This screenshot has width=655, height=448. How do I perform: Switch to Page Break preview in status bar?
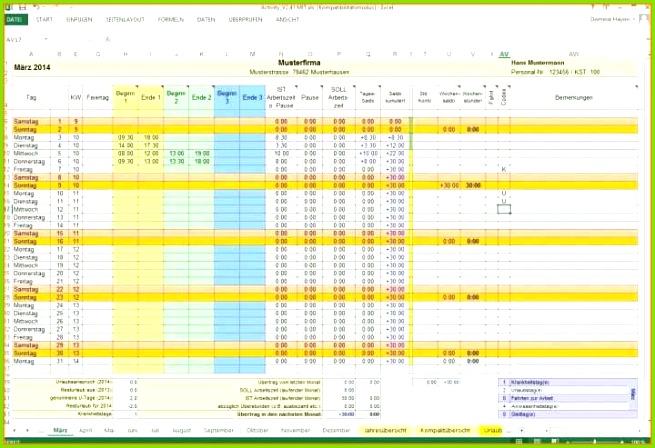[x=555, y=441]
